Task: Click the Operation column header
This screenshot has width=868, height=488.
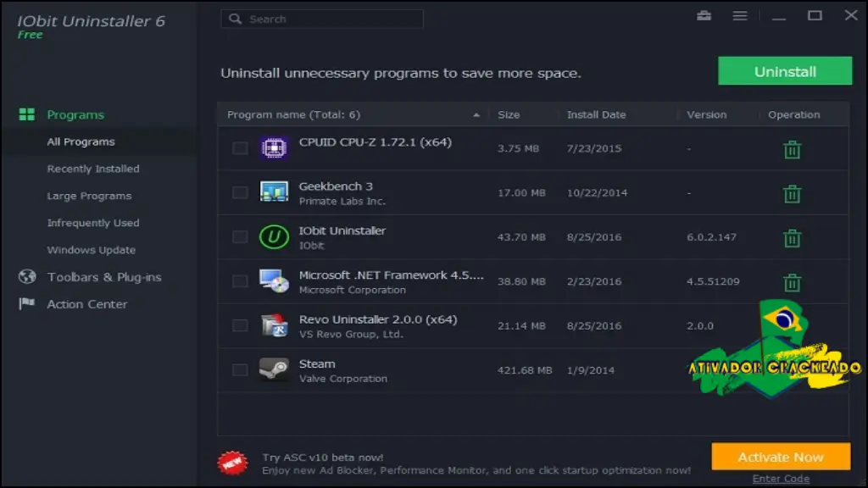Action: point(793,114)
